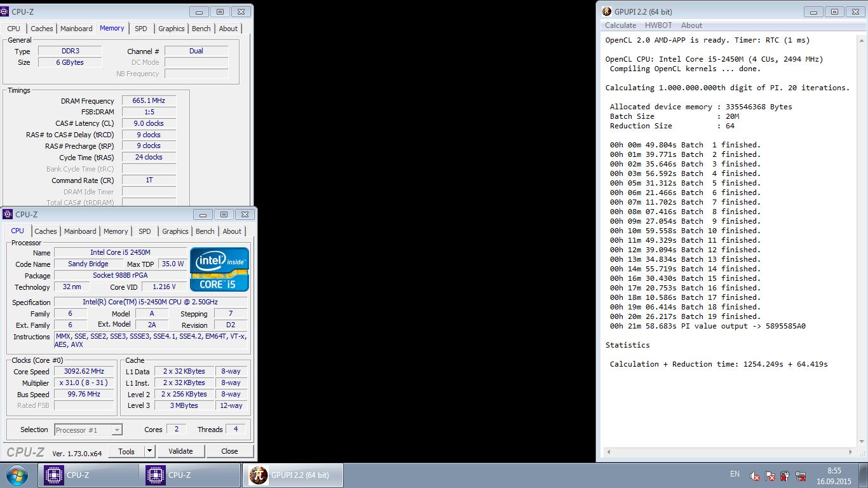Viewport: 868px width, 488px height.
Task: Open the Windows Start menu orb
Action: (x=17, y=475)
